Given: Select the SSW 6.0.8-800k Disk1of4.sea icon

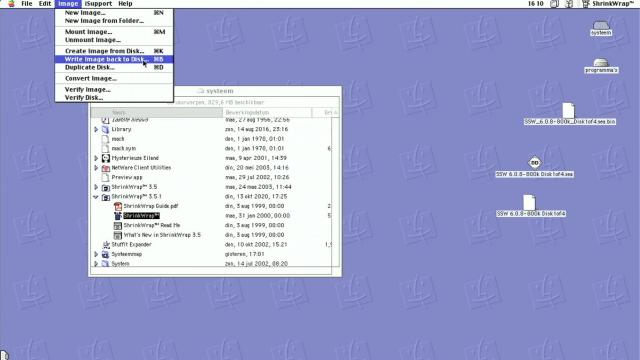Looking at the screenshot, I should [x=534, y=163].
